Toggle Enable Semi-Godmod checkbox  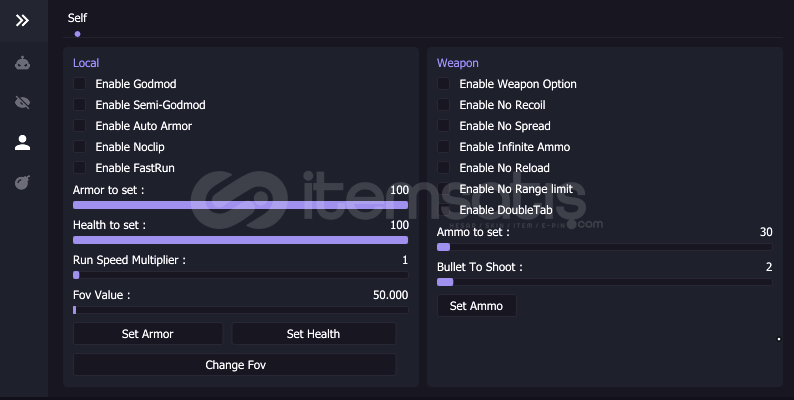pyautogui.click(x=80, y=105)
